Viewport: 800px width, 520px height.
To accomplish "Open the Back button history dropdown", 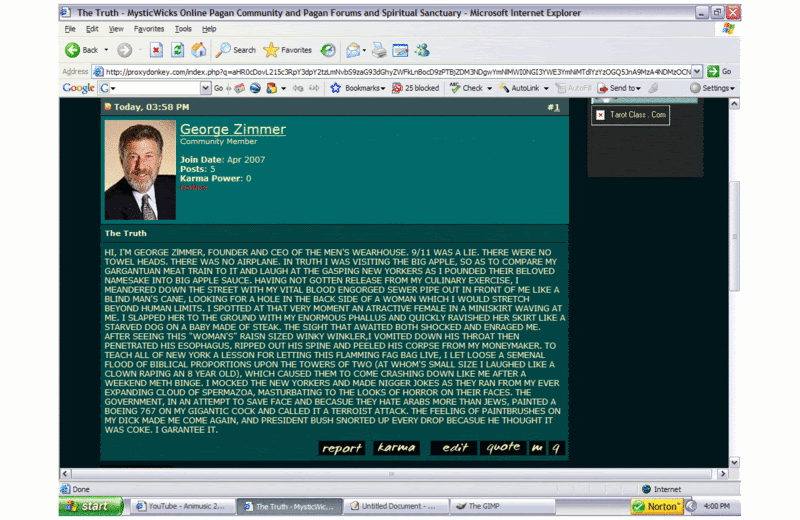I will 106,50.
